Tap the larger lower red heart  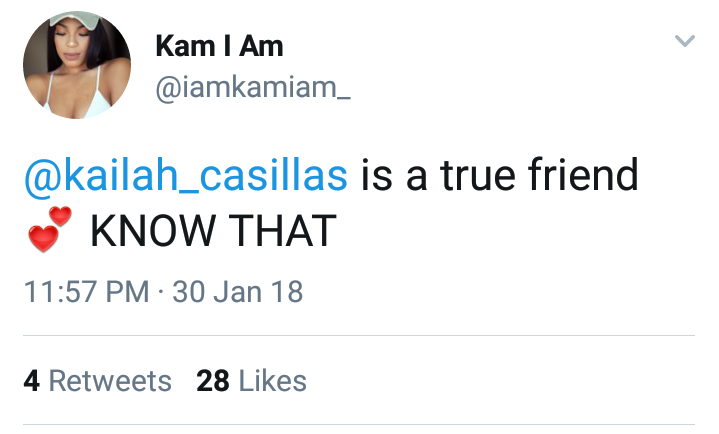point(43,239)
